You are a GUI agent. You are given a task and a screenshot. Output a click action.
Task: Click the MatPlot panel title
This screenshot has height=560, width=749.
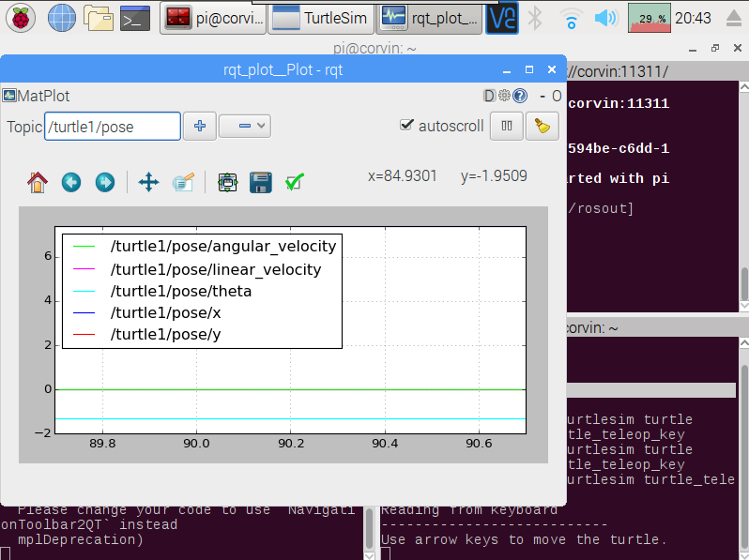(43, 96)
